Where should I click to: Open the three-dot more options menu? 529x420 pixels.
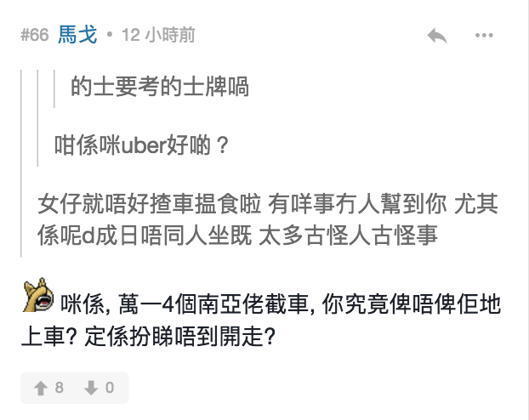[x=484, y=36]
